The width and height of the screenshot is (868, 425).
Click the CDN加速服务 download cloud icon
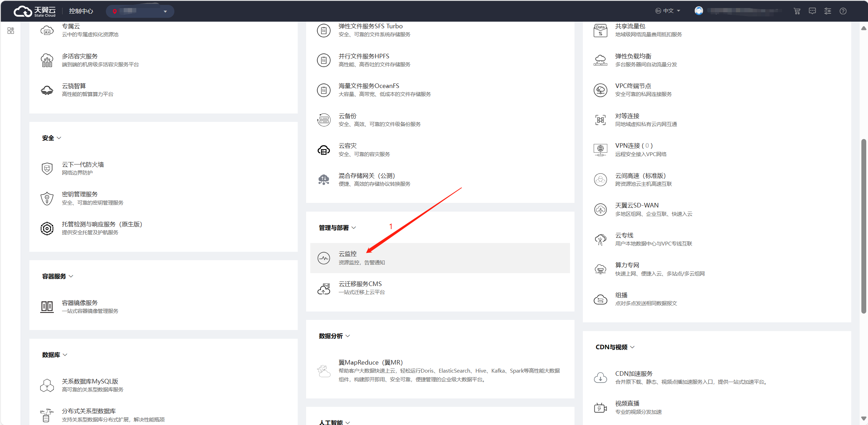[601, 378]
